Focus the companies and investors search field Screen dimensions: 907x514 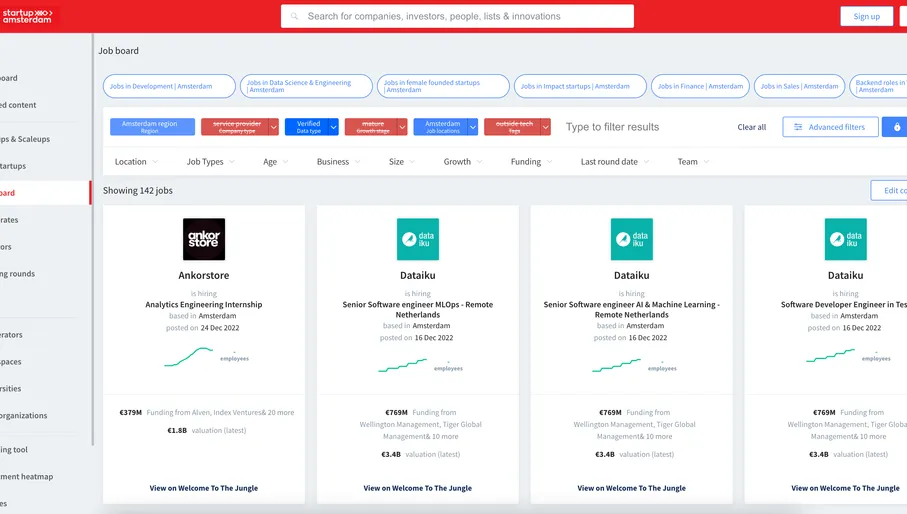[x=457, y=16]
